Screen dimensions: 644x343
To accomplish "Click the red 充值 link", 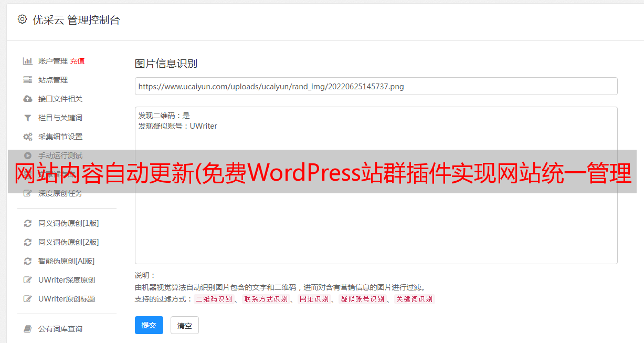I will coord(77,61).
